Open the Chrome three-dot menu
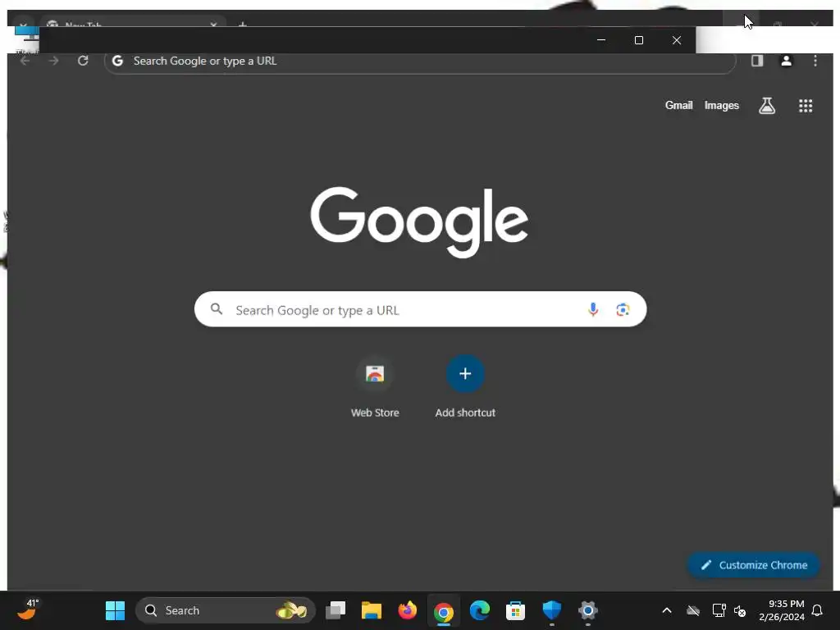 coord(815,61)
